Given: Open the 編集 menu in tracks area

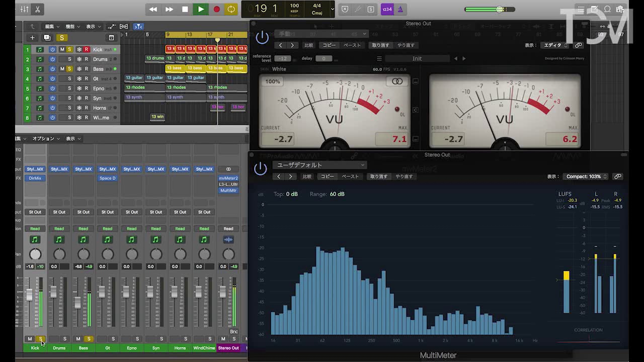Looking at the screenshot, I should click(x=52, y=26).
